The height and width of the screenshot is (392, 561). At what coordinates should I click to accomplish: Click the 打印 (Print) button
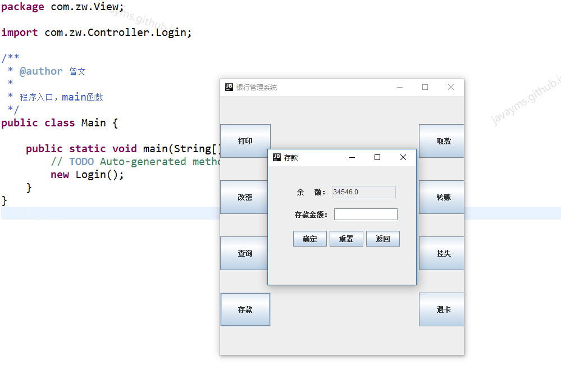245,141
